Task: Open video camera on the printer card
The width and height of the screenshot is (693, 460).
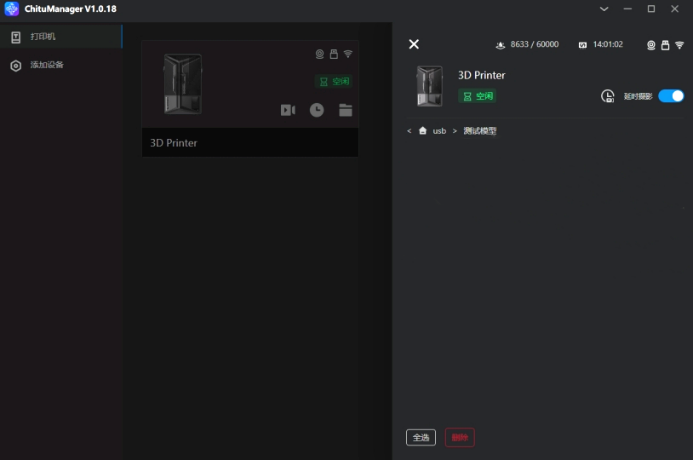Action: tap(288, 110)
